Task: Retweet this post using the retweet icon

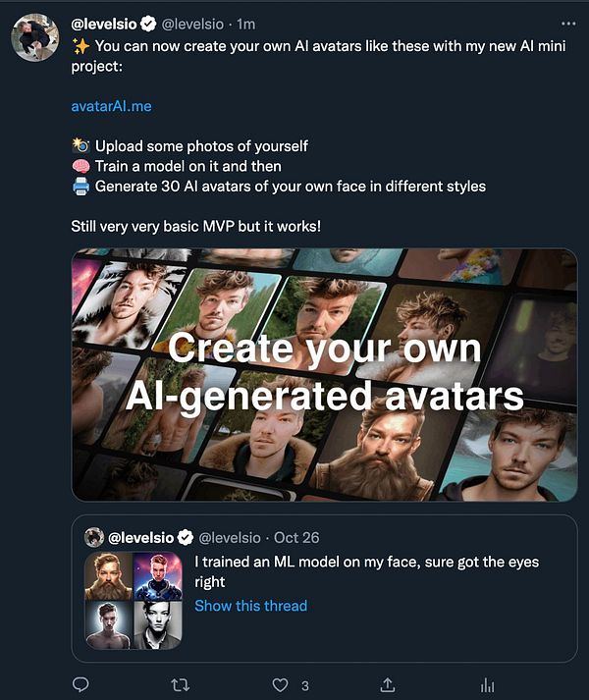Action: pos(181,685)
